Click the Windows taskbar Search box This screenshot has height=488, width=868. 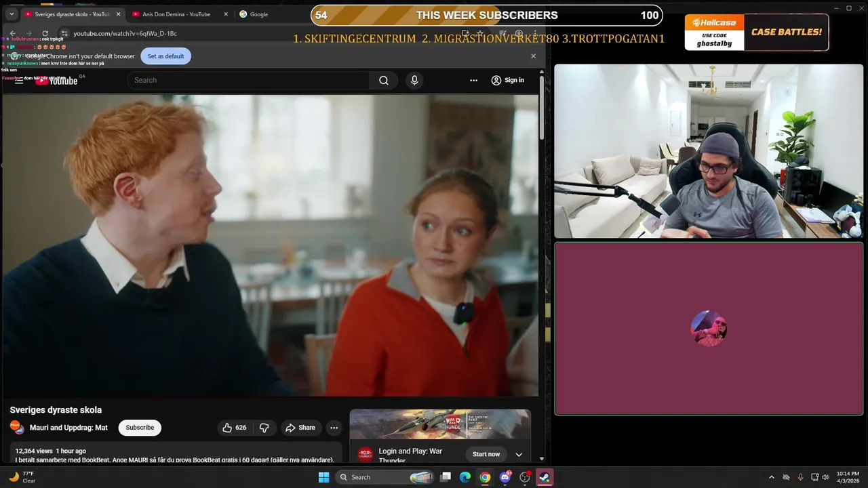point(384,477)
